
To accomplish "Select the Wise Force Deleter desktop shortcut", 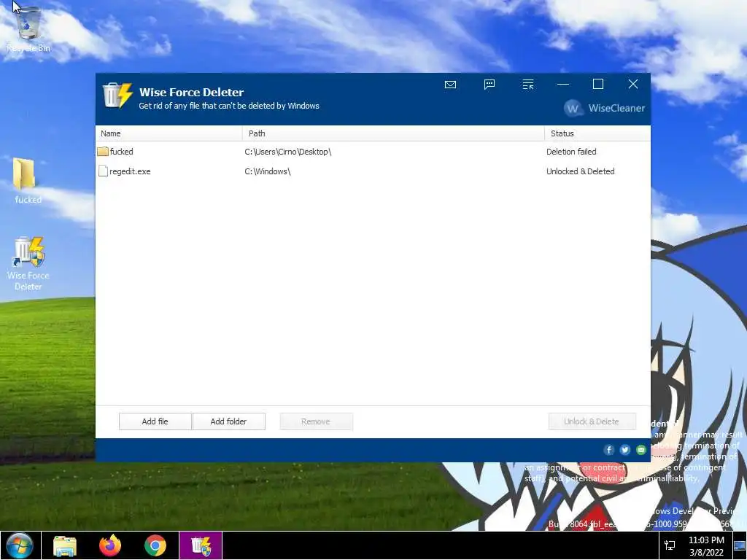I will coord(28,264).
